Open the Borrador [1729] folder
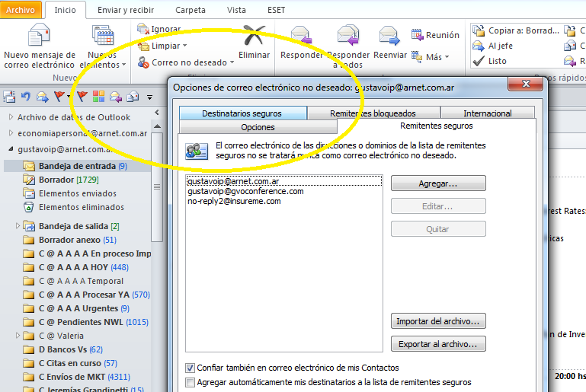Screen dimensions: 586x392 (x=69, y=180)
